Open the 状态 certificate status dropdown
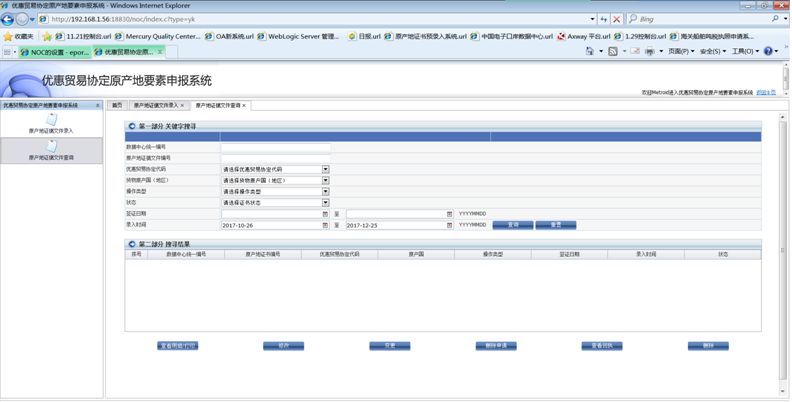 [326, 203]
